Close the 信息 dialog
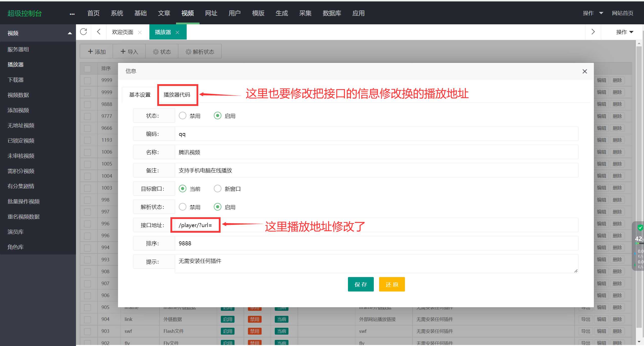 point(584,71)
